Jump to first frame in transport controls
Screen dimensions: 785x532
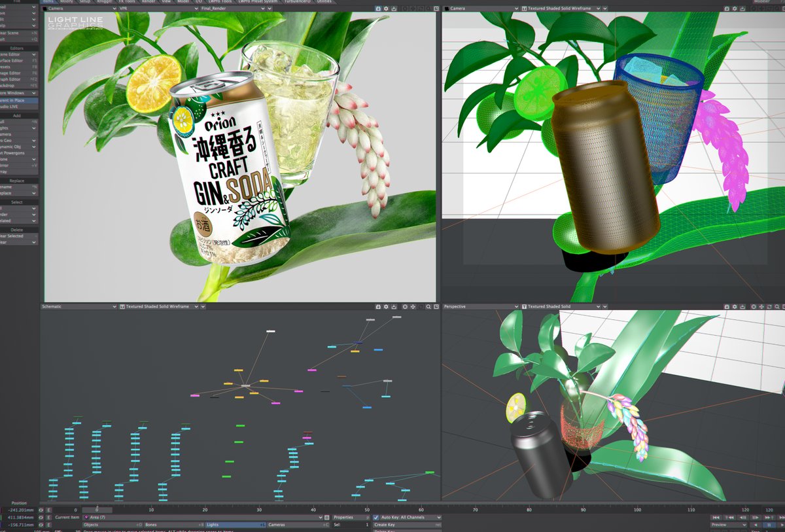(716, 517)
